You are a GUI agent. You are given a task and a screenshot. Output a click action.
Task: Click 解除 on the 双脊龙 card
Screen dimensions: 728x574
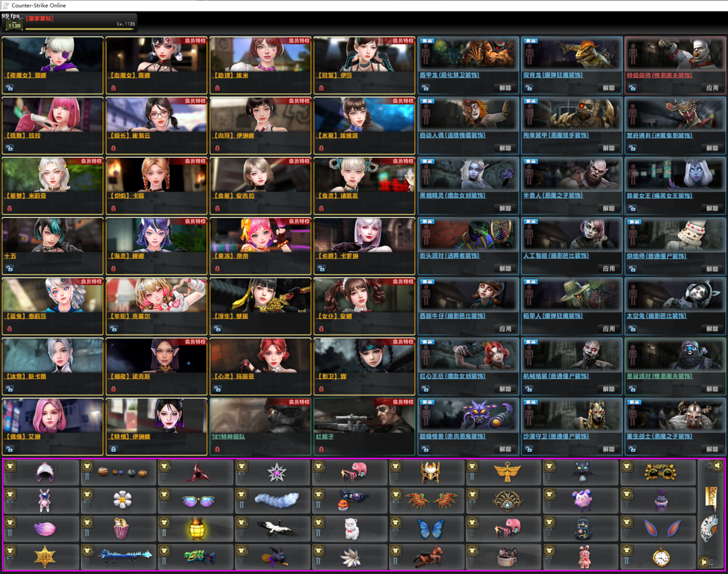tap(609, 88)
